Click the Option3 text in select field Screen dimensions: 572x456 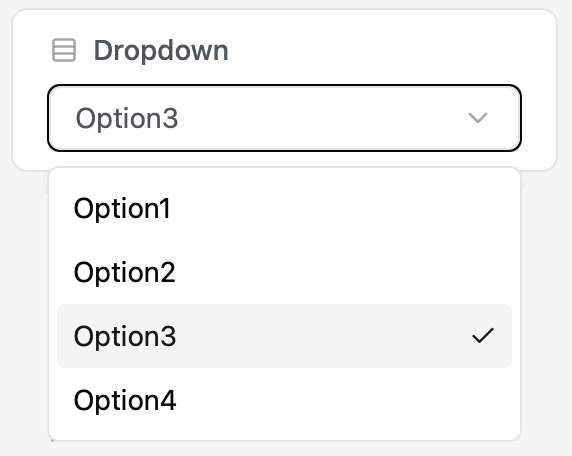[x=127, y=119]
